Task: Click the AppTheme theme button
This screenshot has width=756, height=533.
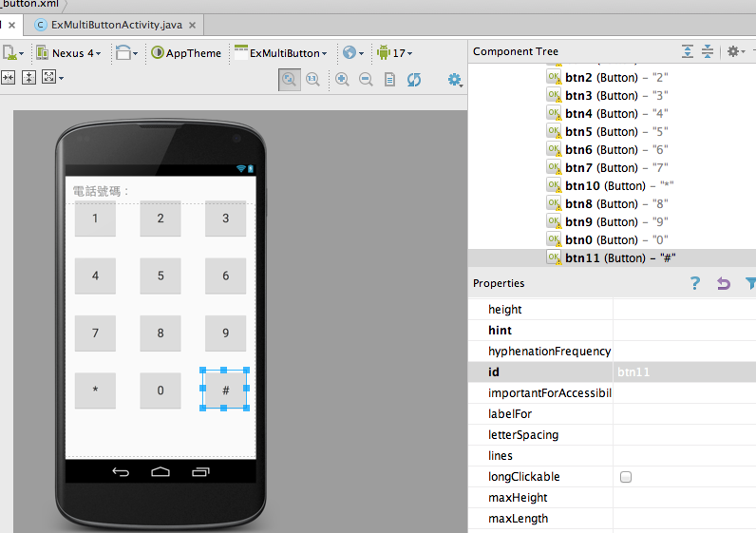Action: pos(186,53)
